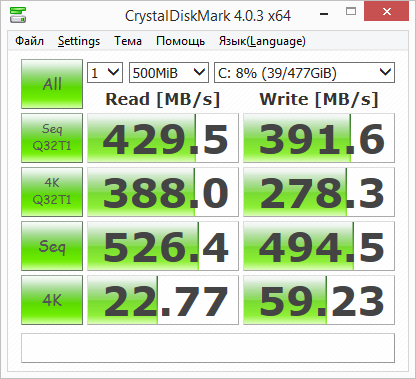Click the Read [MB/s] column header
The height and width of the screenshot is (379, 416).
coord(163,99)
